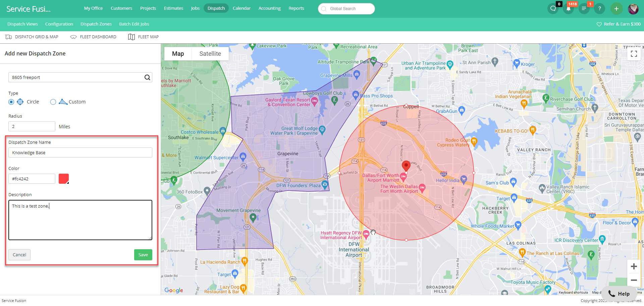
Task: Open the chat messages icon
Action: [553, 9]
